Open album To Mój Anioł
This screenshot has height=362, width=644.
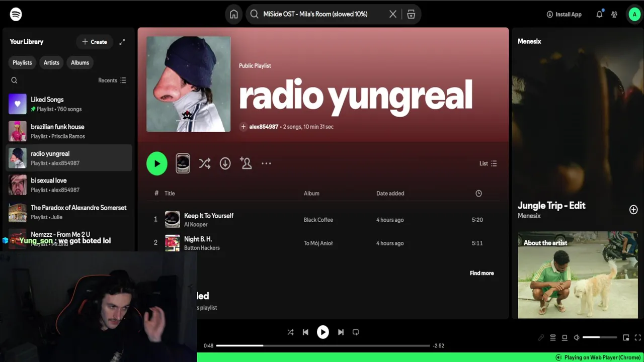[x=318, y=243]
